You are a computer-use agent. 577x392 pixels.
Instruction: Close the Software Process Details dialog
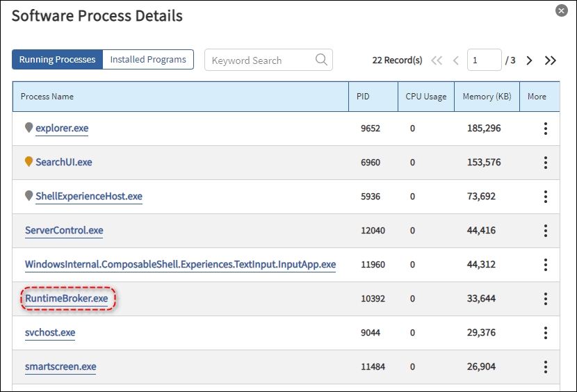[561, 11]
